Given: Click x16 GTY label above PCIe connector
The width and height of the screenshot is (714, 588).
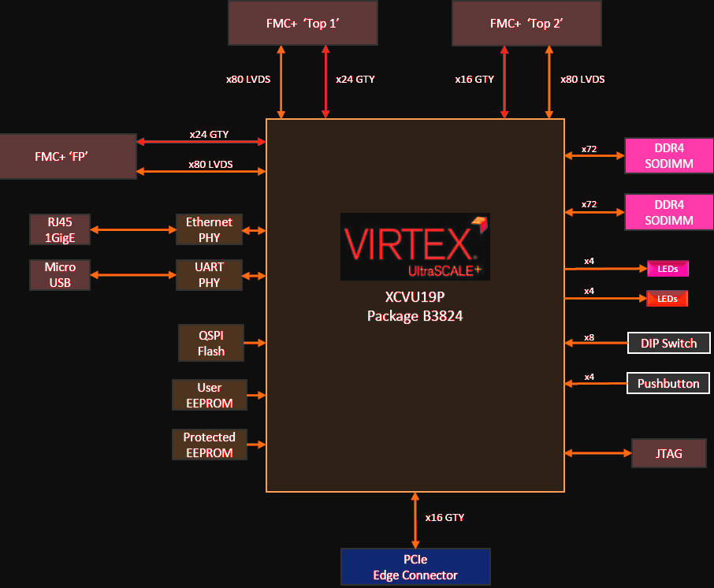Looking at the screenshot, I should click(x=444, y=517).
